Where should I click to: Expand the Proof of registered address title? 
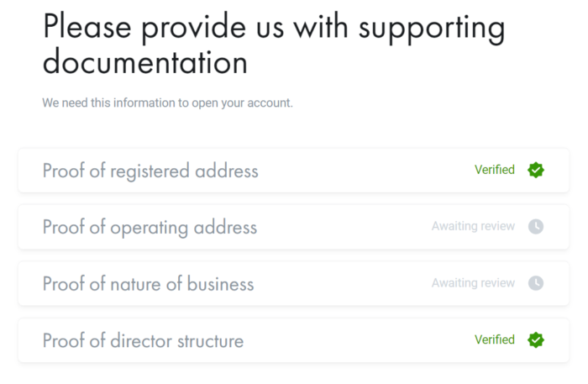point(150,171)
